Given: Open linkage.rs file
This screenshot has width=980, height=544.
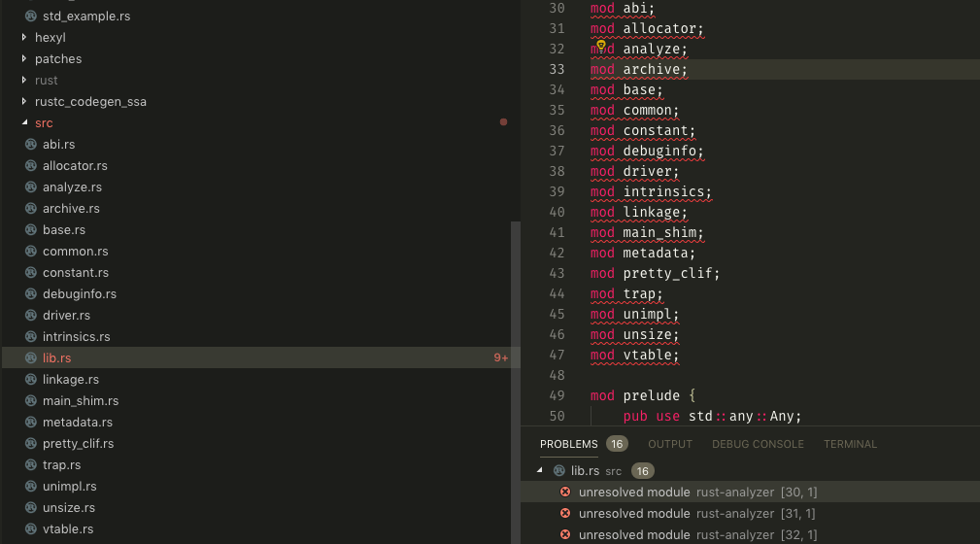Looking at the screenshot, I should pos(71,380).
